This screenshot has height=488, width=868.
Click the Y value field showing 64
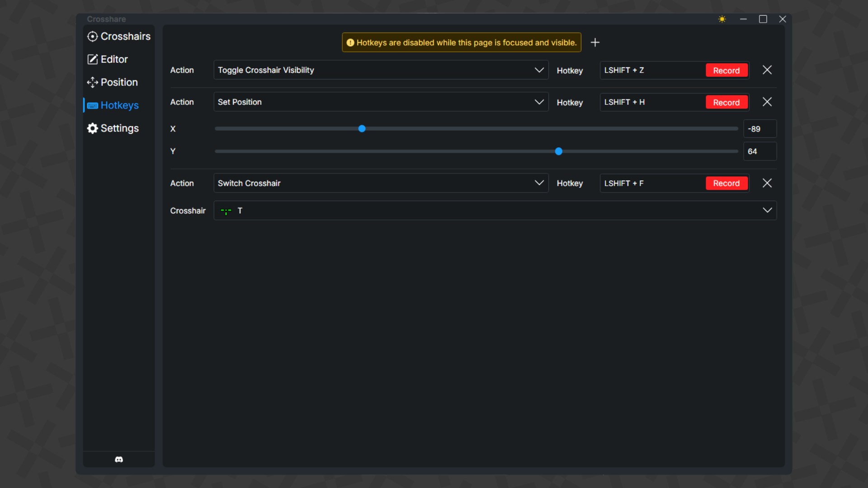click(759, 151)
